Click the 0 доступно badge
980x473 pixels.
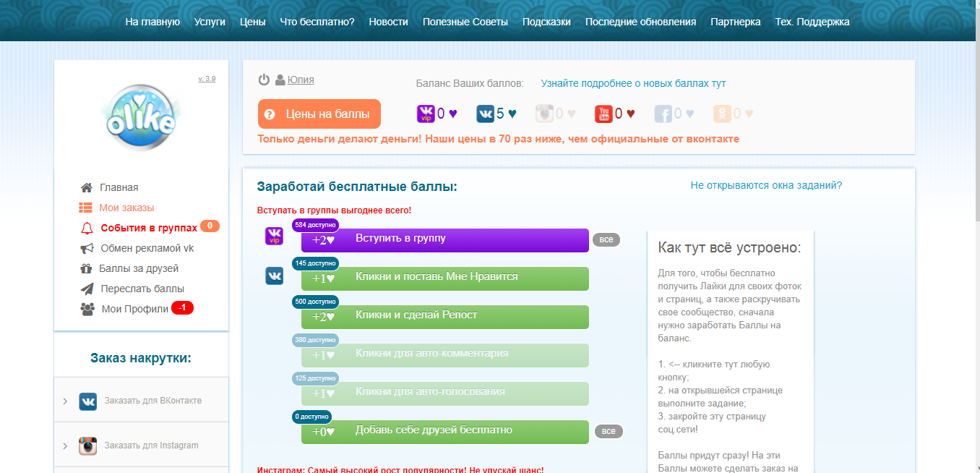click(311, 417)
